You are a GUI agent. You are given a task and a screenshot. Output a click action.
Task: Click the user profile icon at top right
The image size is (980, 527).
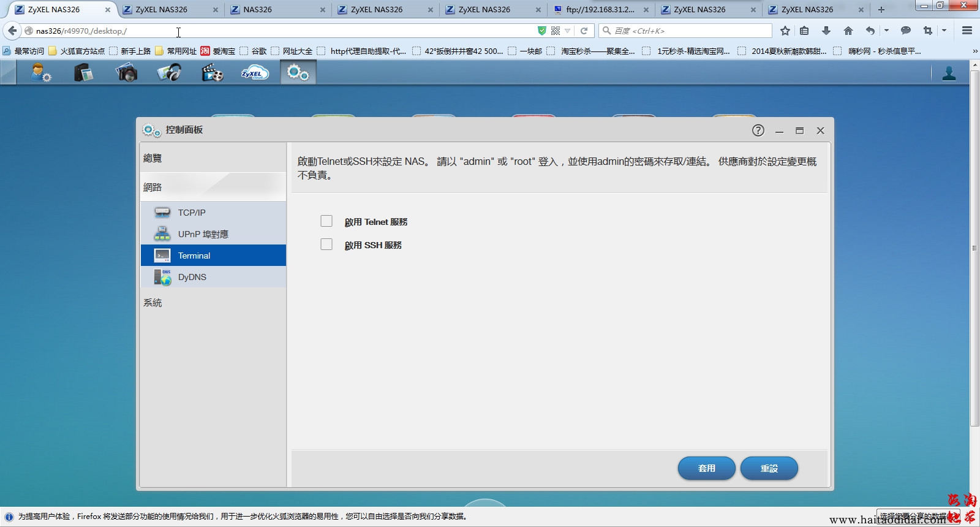(949, 74)
